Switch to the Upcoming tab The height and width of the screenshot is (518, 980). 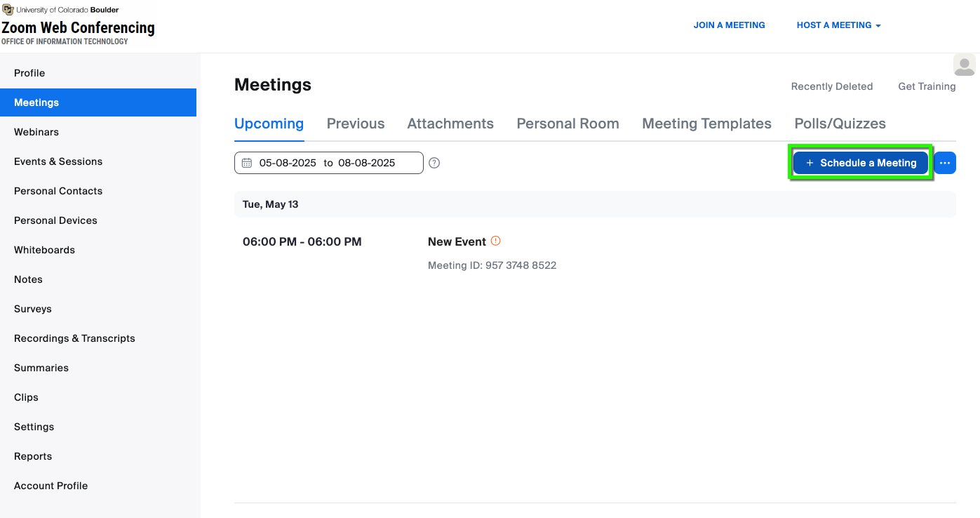[x=269, y=124]
